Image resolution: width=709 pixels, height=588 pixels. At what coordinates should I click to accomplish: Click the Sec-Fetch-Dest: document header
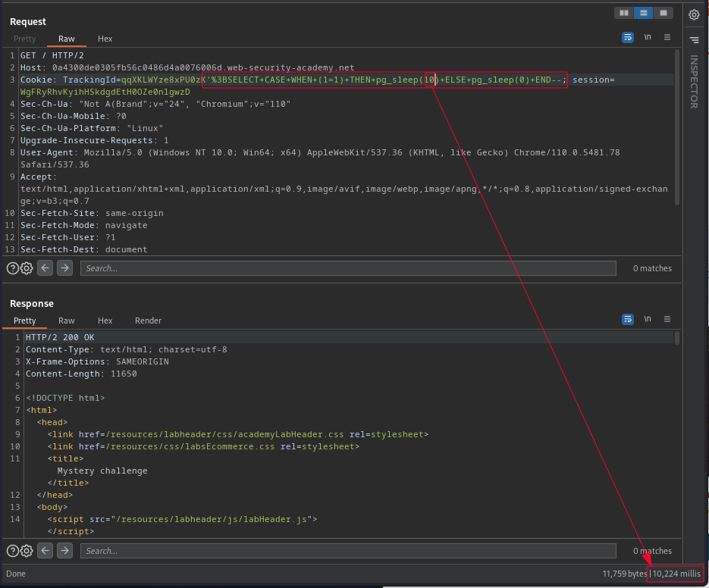83,249
